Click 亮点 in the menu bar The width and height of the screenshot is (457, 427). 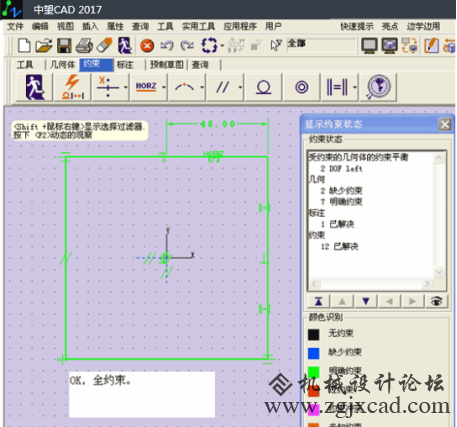tap(390, 26)
